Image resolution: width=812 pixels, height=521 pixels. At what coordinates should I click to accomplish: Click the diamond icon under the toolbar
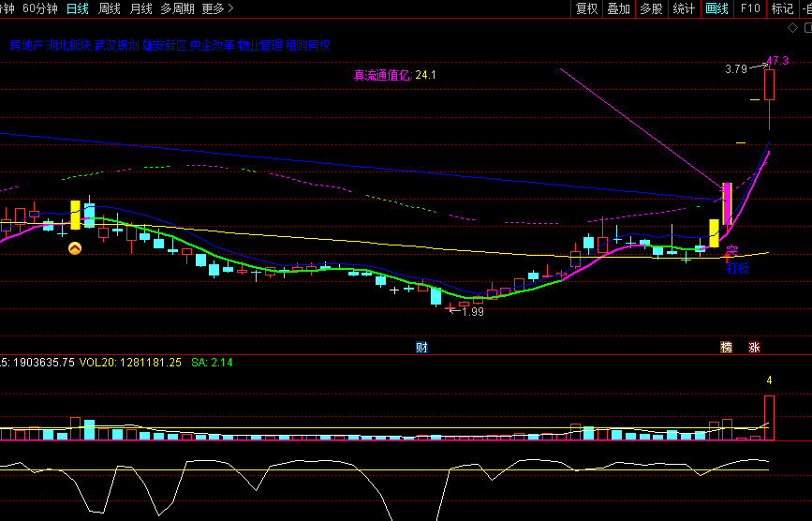(792, 28)
